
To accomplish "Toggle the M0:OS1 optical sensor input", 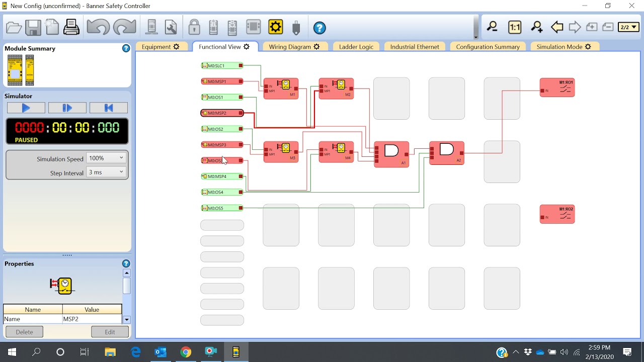I will click(x=222, y=97).
